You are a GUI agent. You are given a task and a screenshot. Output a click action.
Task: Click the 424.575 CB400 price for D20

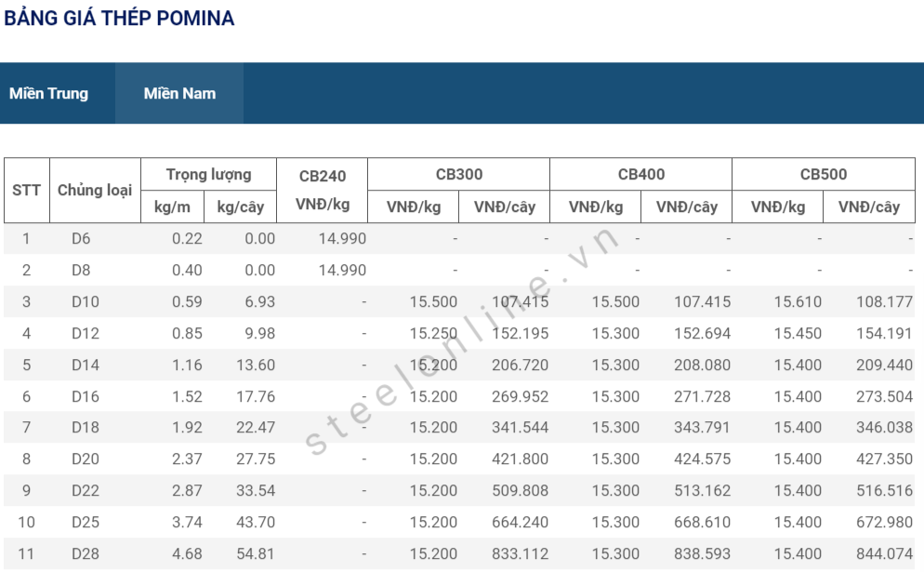702,459
